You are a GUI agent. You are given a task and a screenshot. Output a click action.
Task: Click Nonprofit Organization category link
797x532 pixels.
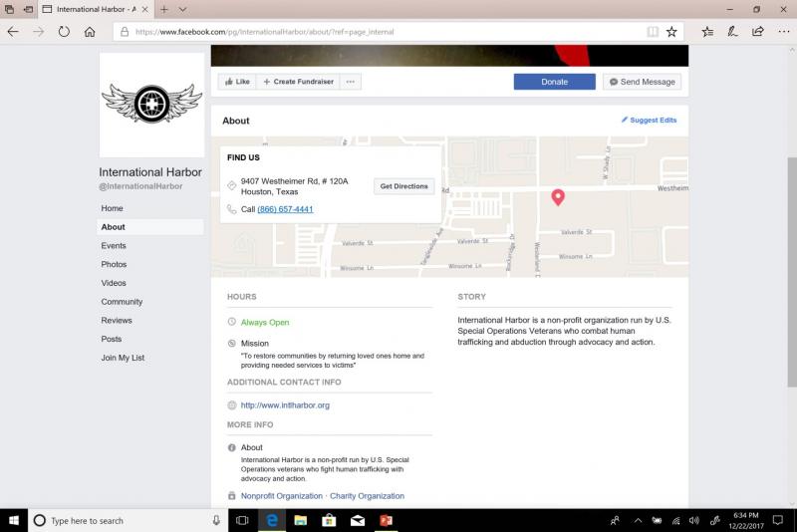pos(282,495)
